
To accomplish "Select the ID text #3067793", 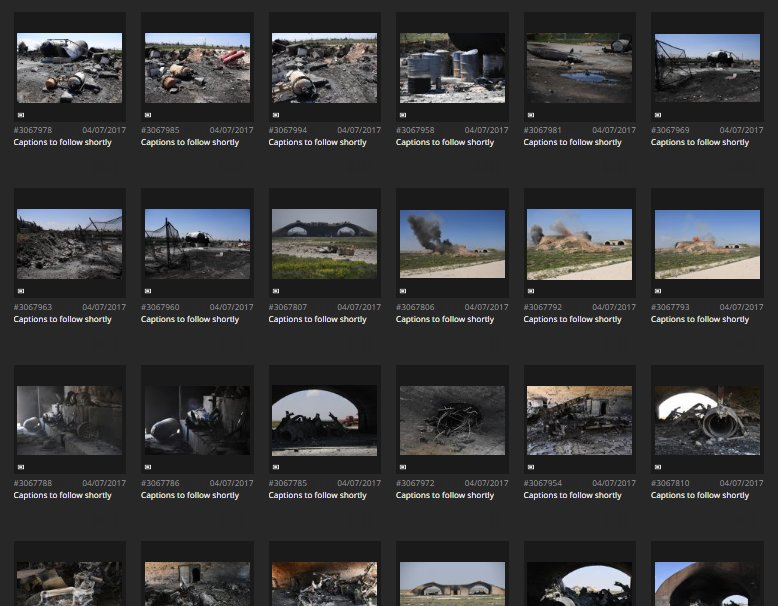I will click(670, 307).
